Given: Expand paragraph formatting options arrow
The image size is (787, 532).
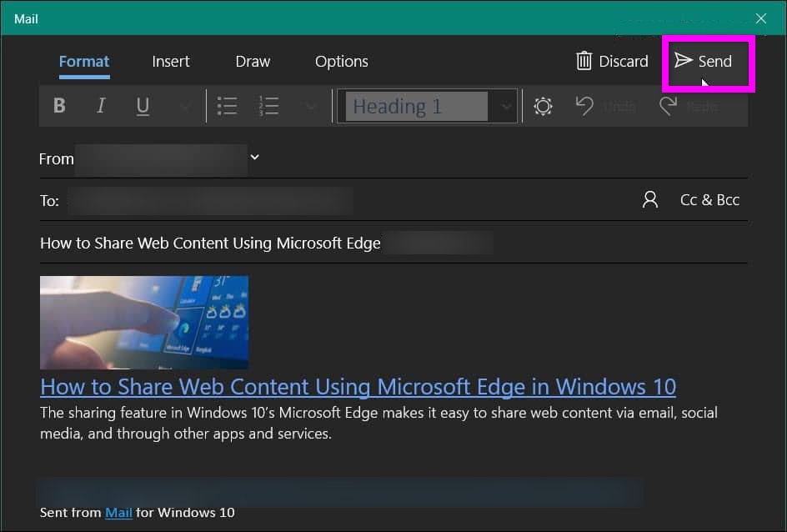Looking at the screenshot, I should 311,107.
